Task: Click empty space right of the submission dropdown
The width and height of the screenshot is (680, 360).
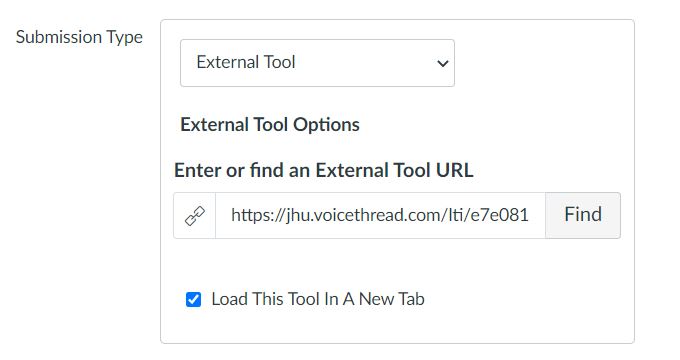Action: tap(542, 63)
